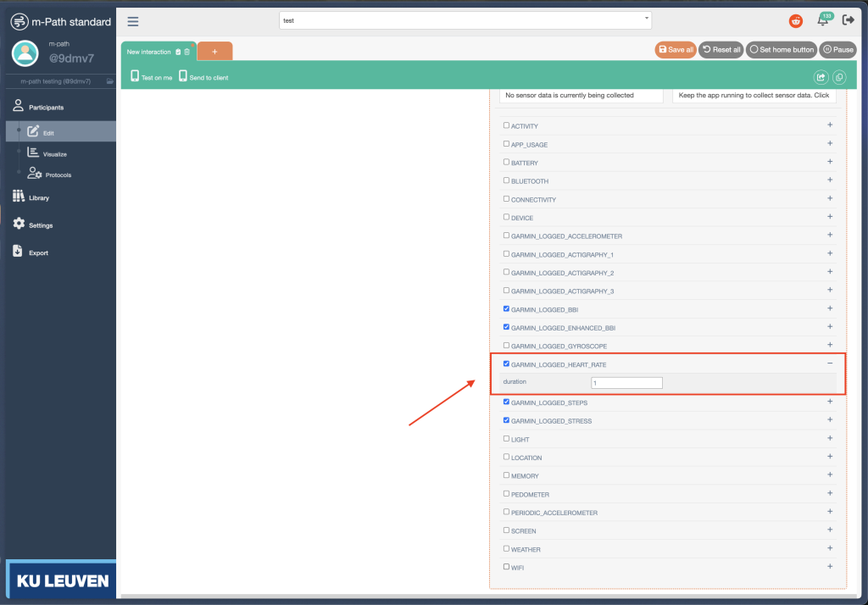The image size is (868, 605).
Task: Click the copy icon in green bar
Action: (x=838, y=77)
